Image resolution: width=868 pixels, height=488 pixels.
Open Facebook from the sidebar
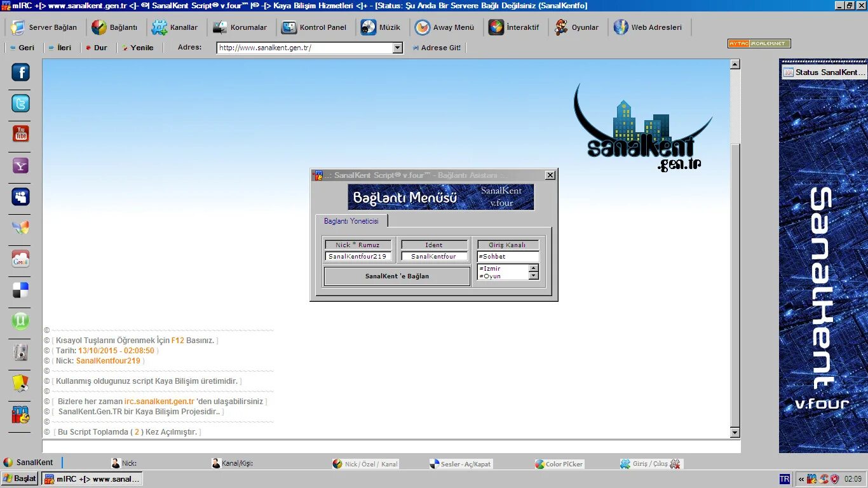tap(21, 72)
